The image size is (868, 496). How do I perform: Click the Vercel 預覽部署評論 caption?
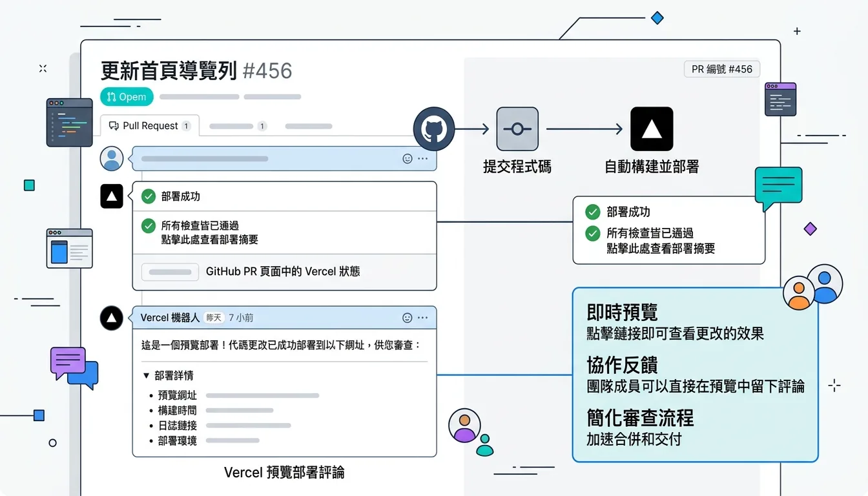tap(284, 473)
